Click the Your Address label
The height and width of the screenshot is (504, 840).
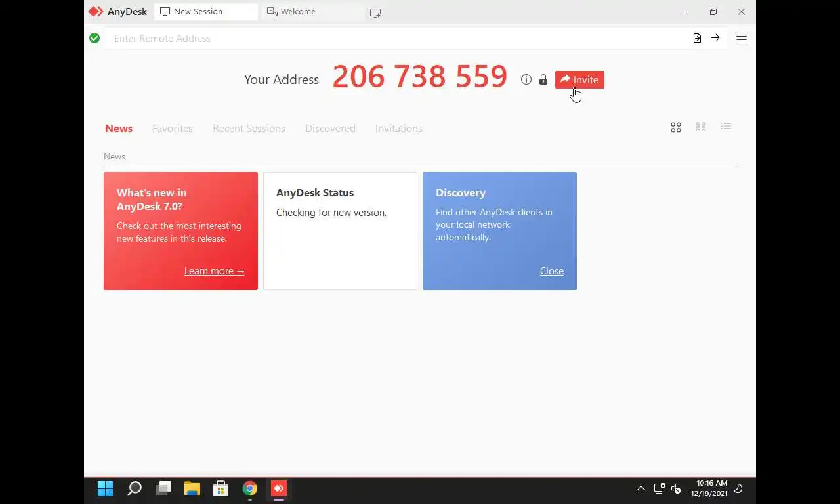pyautogui.click(x=282, y=79)
